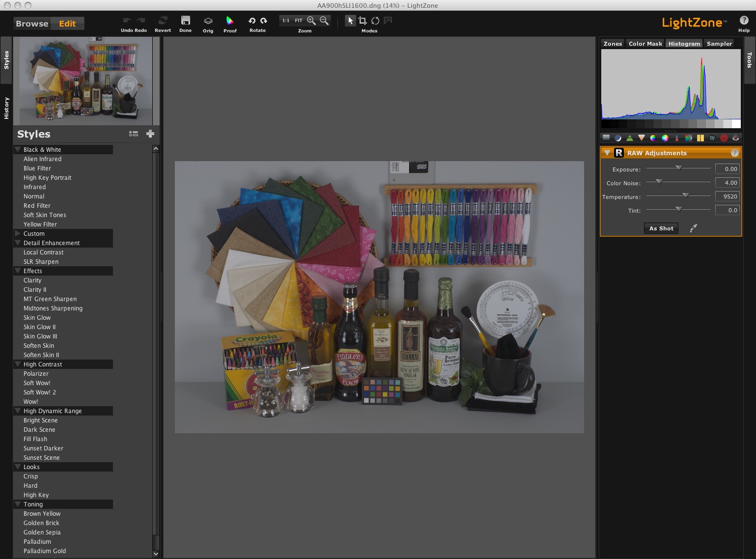
Task: Collapse the High Dynamic Range group
Action: click(18, 411)
